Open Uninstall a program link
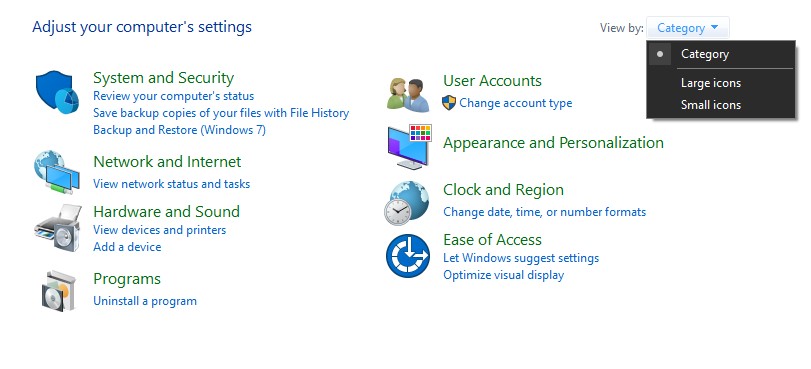This screenshot has width=811, height=369. tap(145, 301)
